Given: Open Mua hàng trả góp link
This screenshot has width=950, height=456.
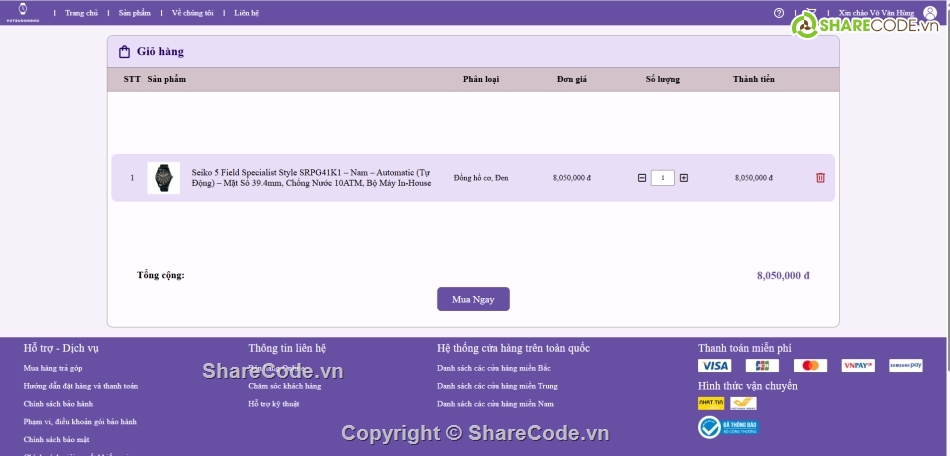Looking at the screenshot, I should coord(53,368).
